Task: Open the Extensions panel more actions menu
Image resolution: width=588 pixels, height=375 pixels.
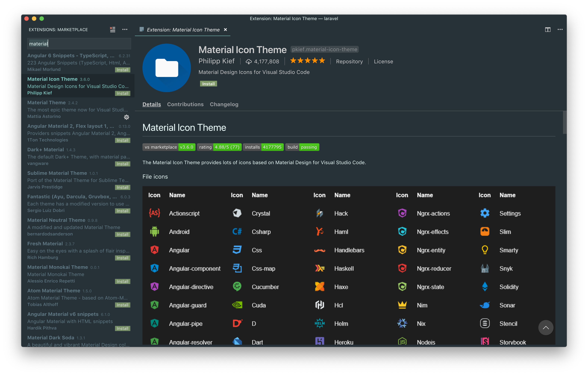Action: click(125, 30)
